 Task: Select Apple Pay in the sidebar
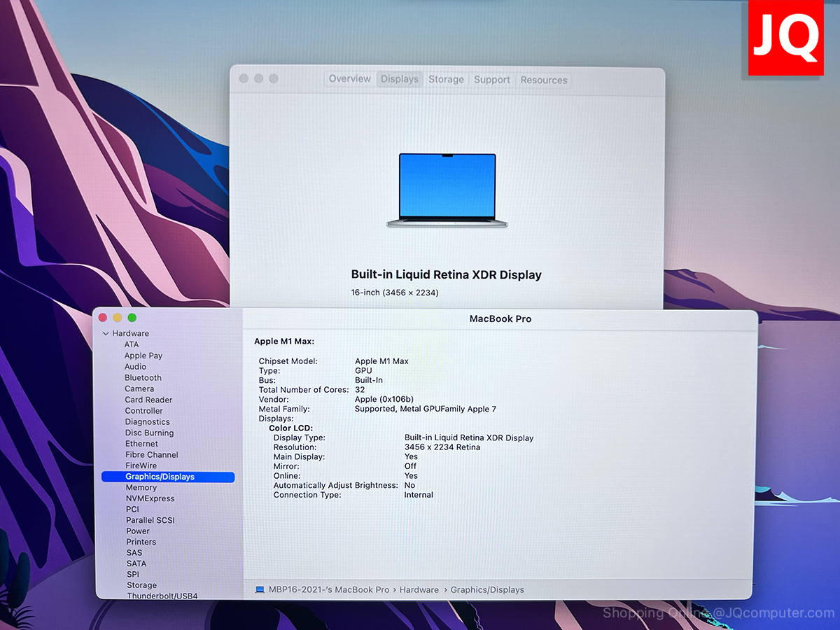pos(143,356)
